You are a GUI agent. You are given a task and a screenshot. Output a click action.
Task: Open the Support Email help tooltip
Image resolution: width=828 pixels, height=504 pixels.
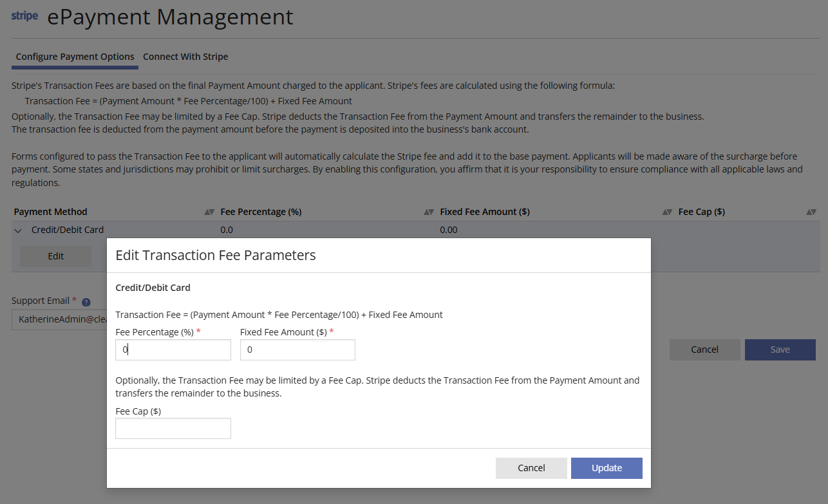point(86,301)
